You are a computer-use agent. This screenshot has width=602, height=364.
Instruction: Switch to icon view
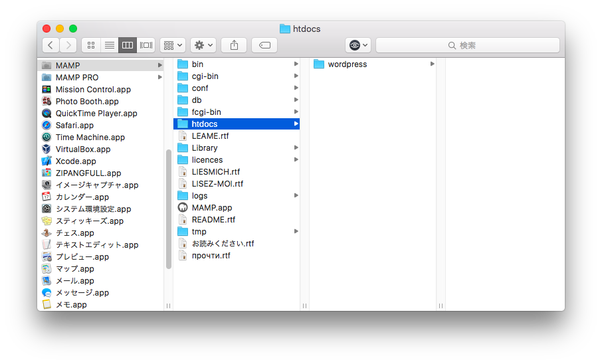[x=91, y=45]
